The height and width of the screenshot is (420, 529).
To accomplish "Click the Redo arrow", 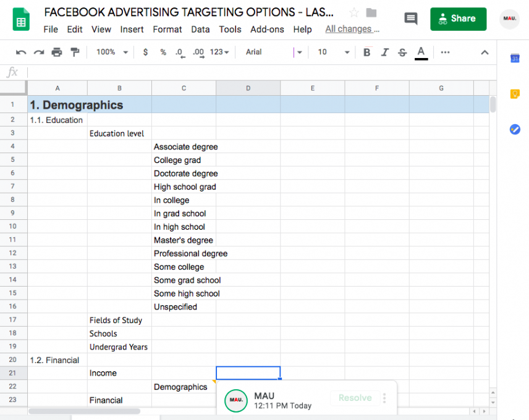I will pos(39,52).
